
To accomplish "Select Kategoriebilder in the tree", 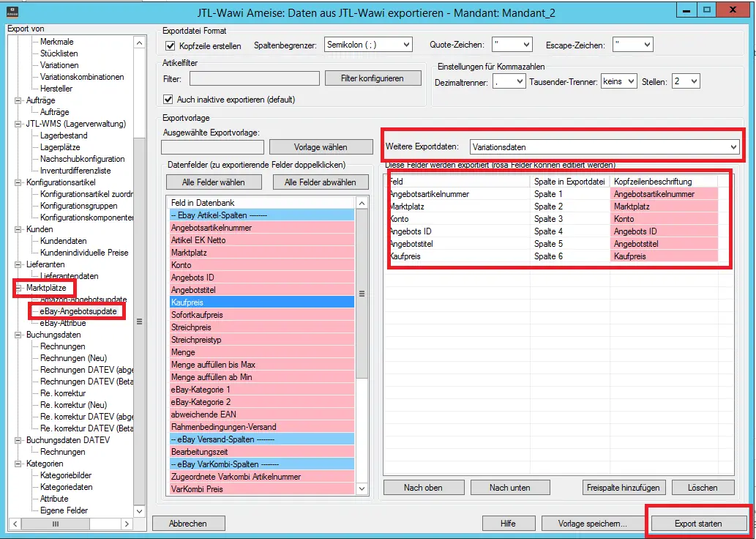I will pos(66,475).
